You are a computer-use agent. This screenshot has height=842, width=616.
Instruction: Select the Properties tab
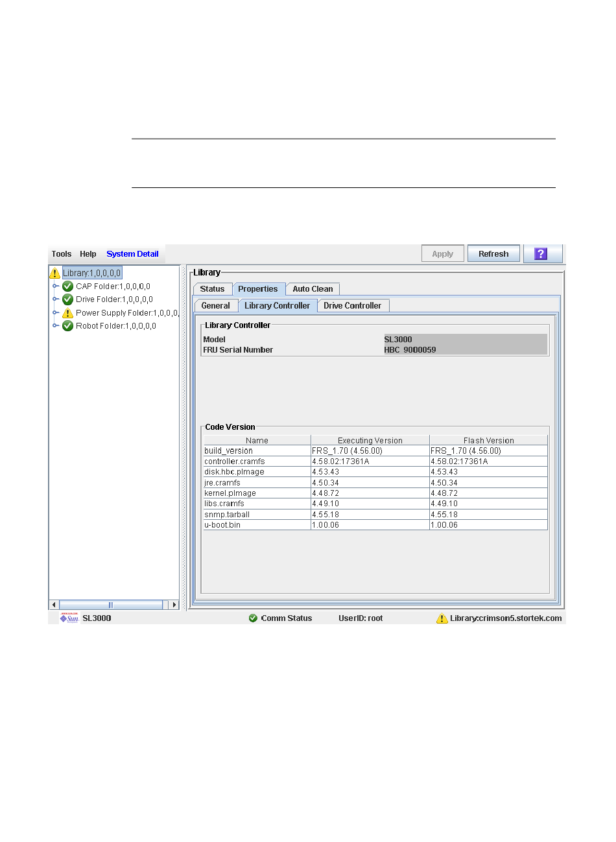pyautogui.click(x=258, y=289)
